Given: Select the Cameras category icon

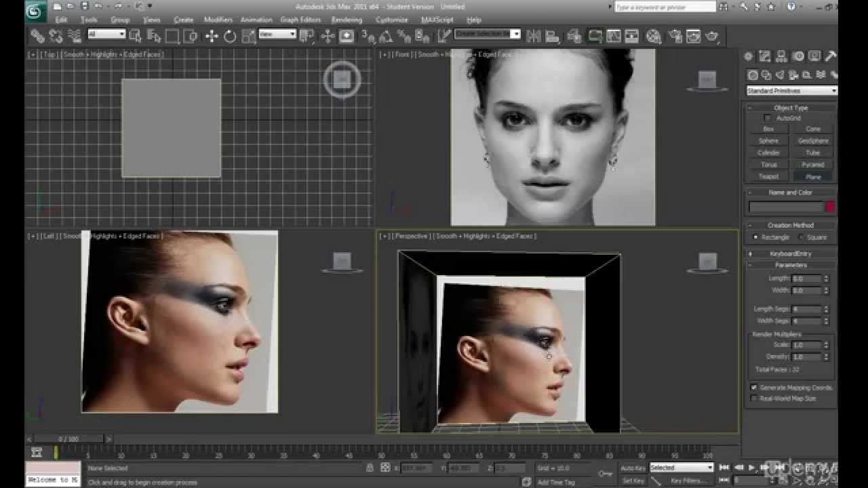Looking at the screenshot, I should pos(793,75).
